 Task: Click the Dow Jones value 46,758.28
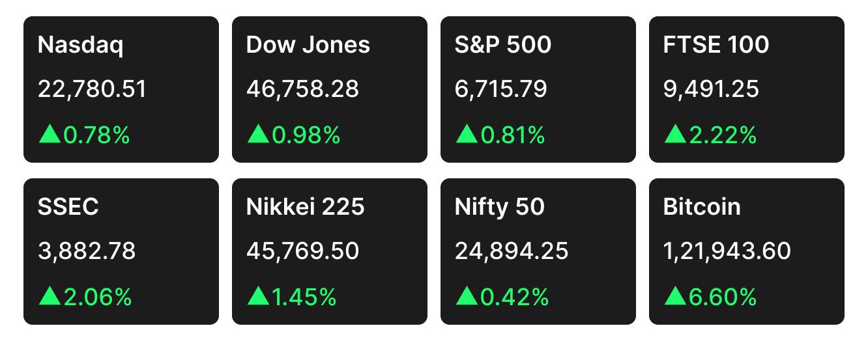click(x=302, y=89)
